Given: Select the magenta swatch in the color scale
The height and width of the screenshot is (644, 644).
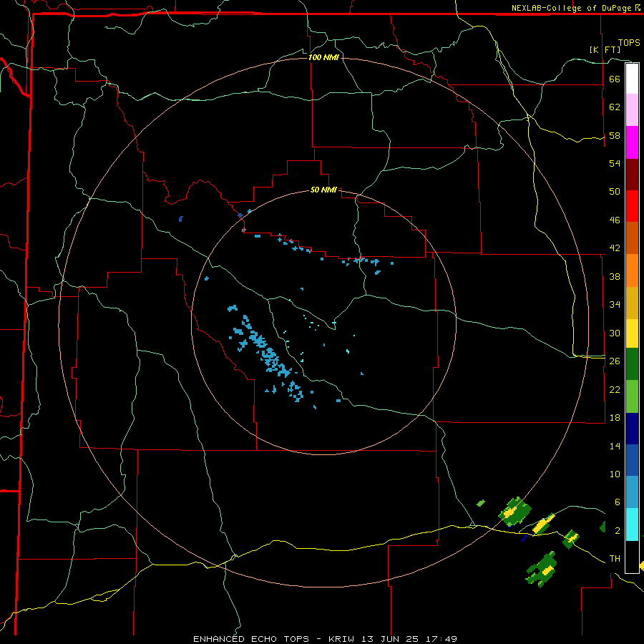Looking at the screenshot, I should pyautogui.click(x=632, y=142).
